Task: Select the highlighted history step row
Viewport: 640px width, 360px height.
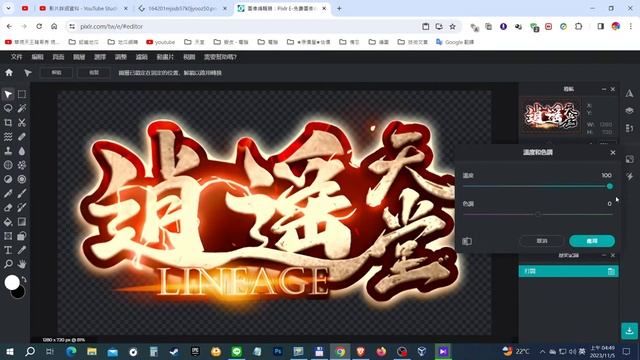Action: pyautogui.click(x=568, y=271)
